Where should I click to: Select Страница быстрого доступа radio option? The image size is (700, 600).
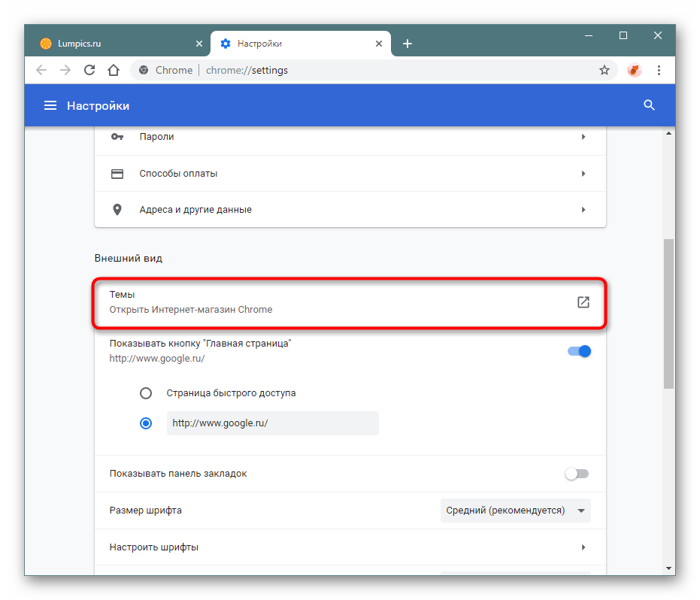click(146, 393)
